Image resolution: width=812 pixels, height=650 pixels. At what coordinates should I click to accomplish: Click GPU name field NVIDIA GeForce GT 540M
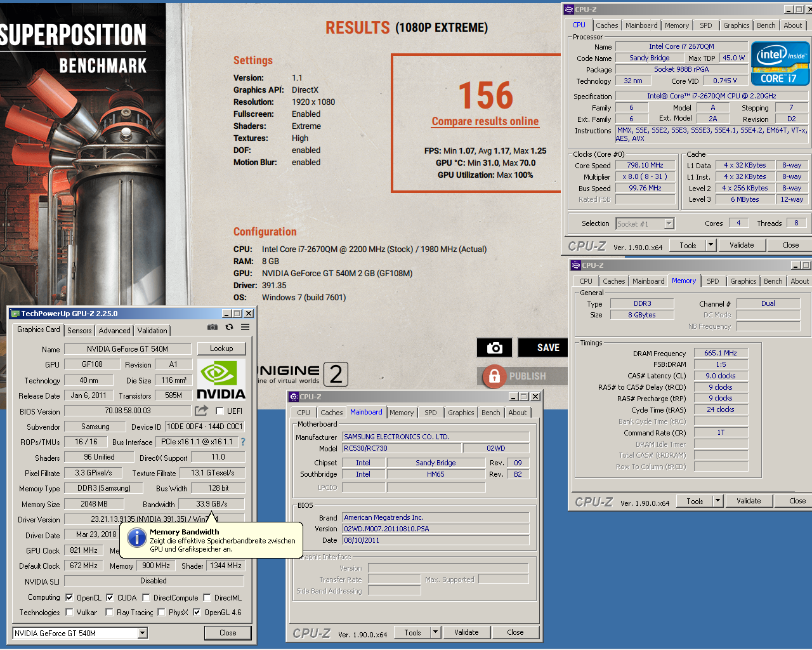point(128,348)
